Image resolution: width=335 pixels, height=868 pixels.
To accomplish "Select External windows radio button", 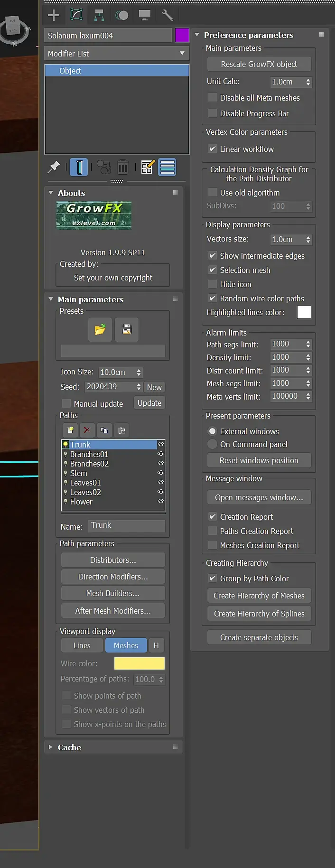I will (x=213, y=431).
